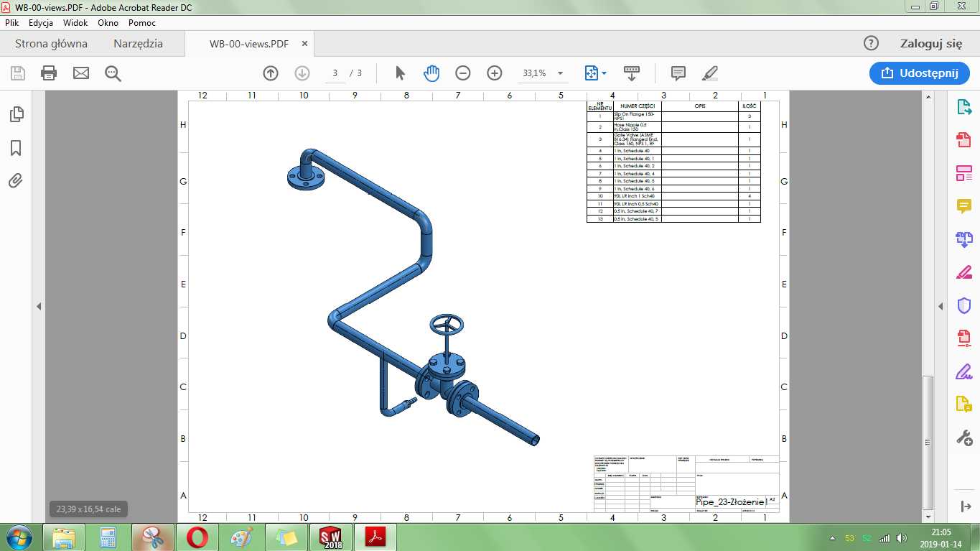Viewport: 980px width, 551px height.
Task: Click Zaloguj się sign-in link
Action: point(931,43)
